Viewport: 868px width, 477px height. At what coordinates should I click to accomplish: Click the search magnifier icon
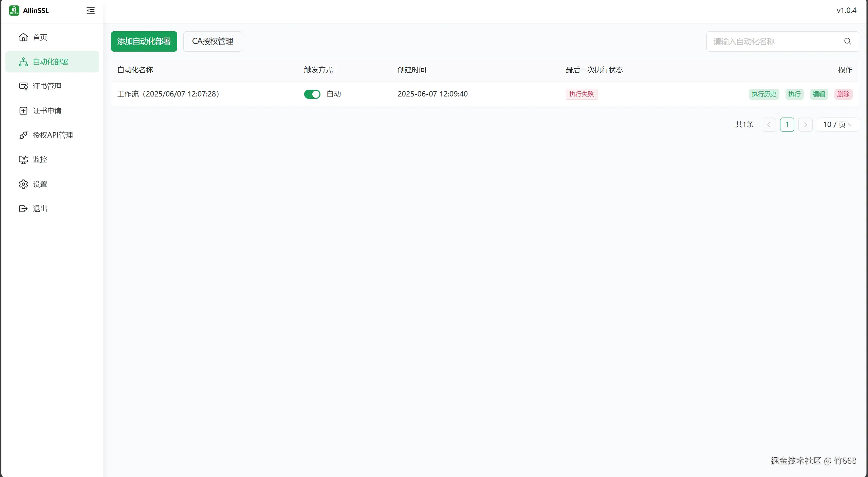tap(847, 41)
